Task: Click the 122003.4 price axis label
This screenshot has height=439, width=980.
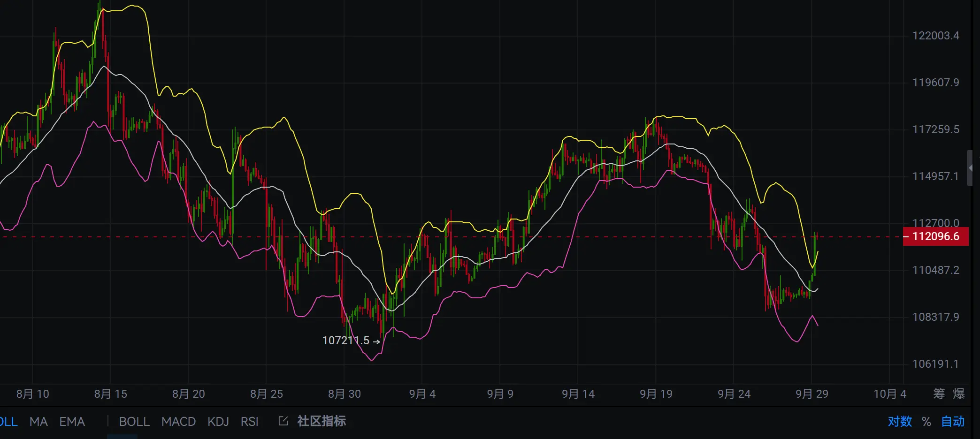Action: (x=935, y=36)
